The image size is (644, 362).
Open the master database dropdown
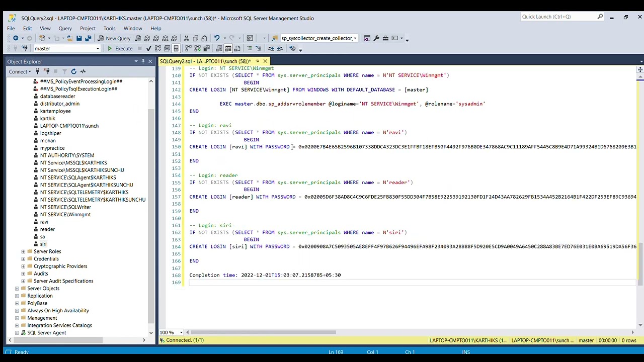[98, 49]
